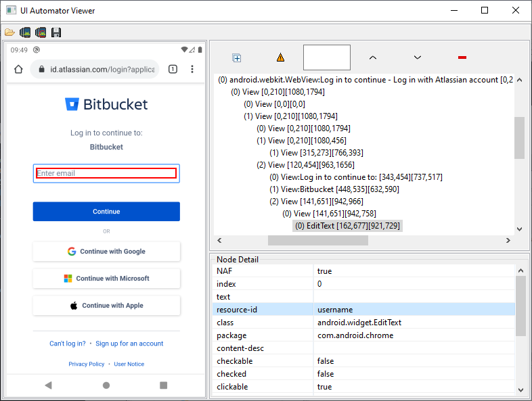Image resolution: width=532 pixels, height=401 pixels.
Task: Click Node Detail scroll-up arrow
Action: (x=520, y=270)
